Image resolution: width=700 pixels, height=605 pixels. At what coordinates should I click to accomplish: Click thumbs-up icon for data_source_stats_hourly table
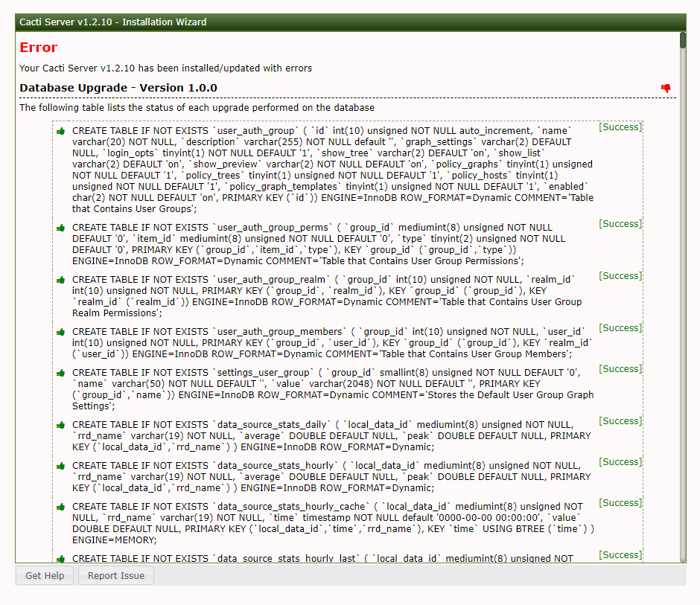[61, 467]
